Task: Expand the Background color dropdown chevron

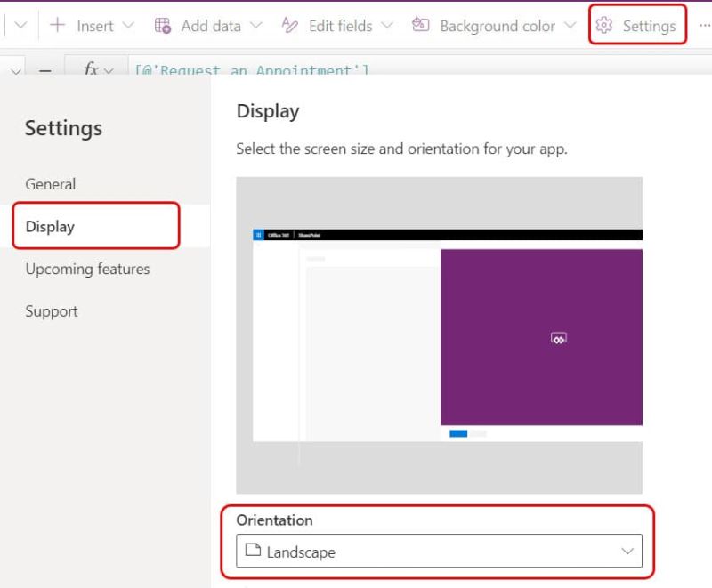Action: 570,26
